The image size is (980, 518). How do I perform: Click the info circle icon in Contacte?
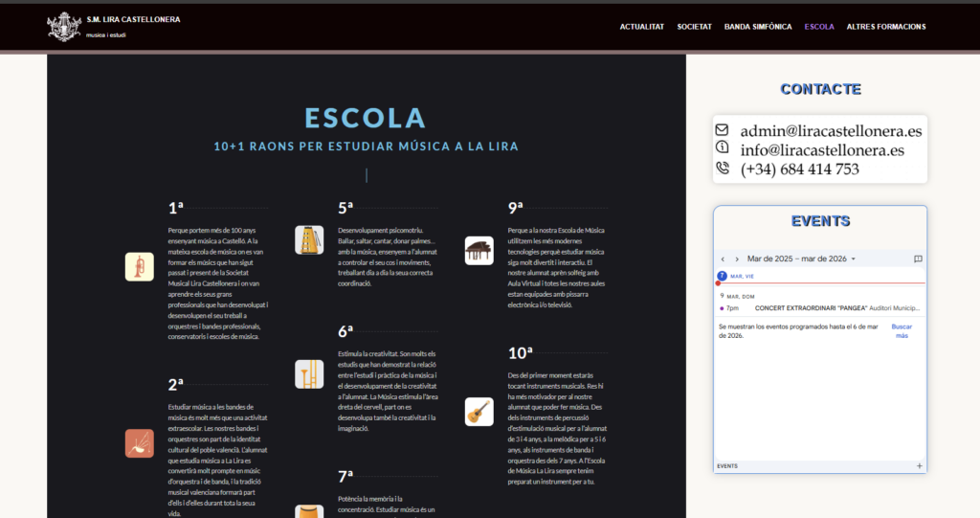point(722,147)
